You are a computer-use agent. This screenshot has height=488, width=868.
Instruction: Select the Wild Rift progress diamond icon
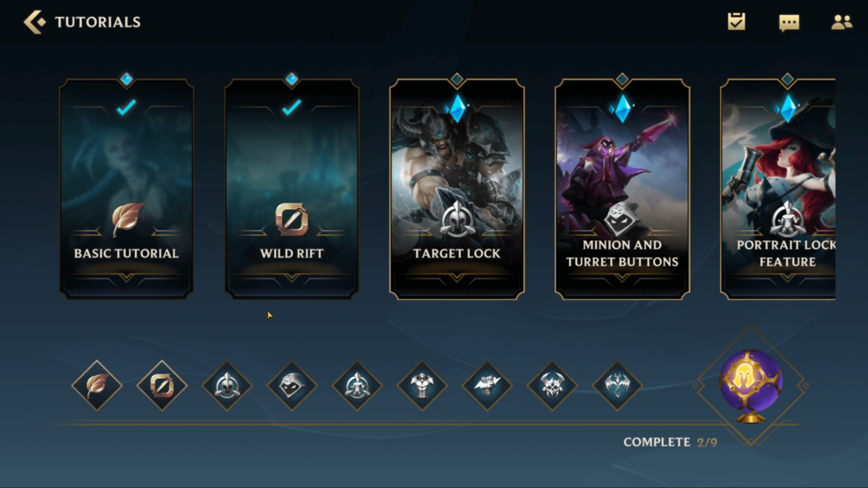[x=162, y=386]
